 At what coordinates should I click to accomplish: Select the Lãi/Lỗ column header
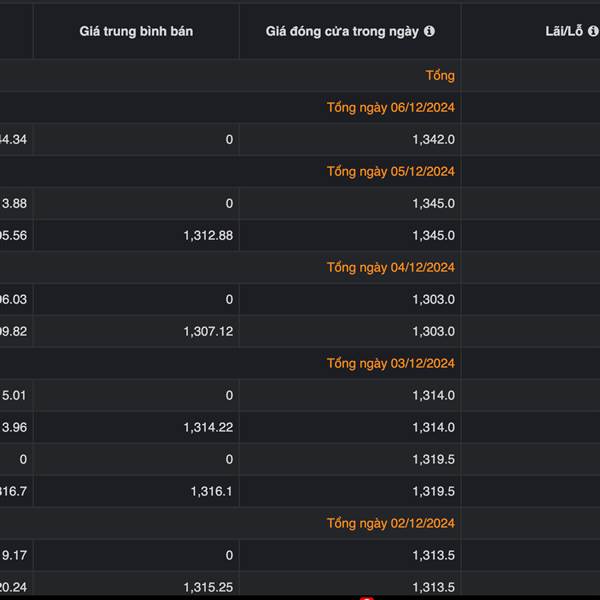pos(563,31)
